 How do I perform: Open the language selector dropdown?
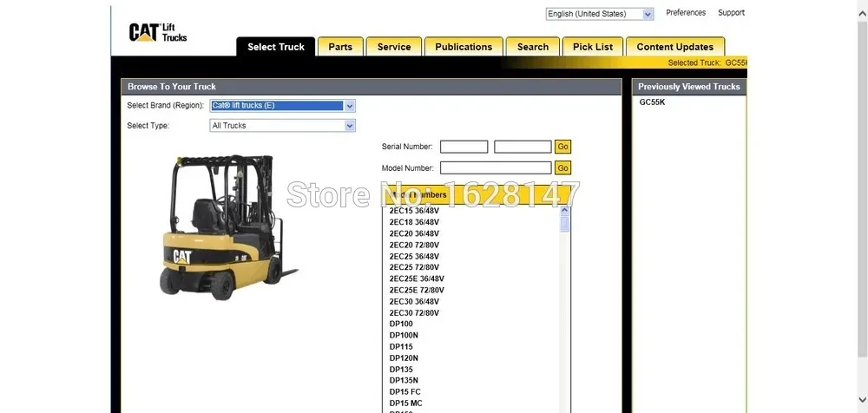tap(600, 14)
